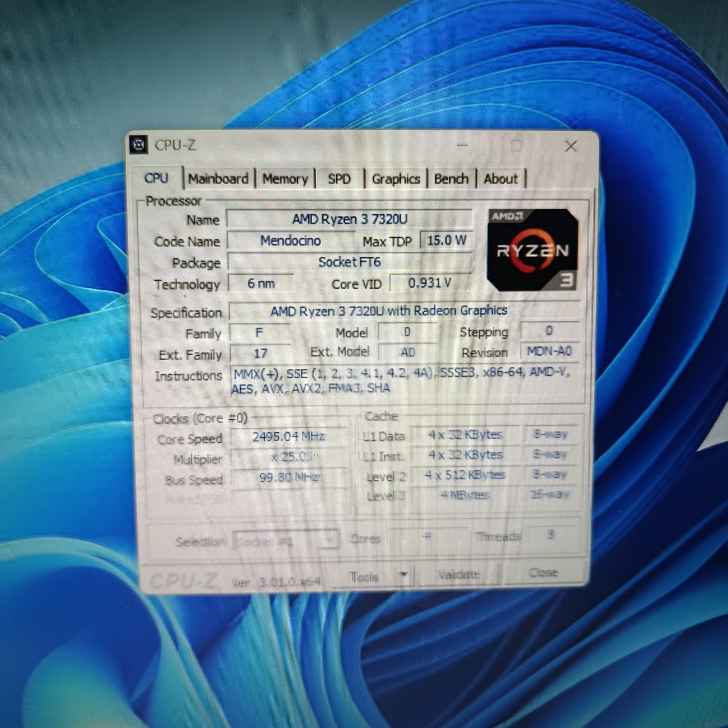Close the CPU-Z window with X

[571, 146]
